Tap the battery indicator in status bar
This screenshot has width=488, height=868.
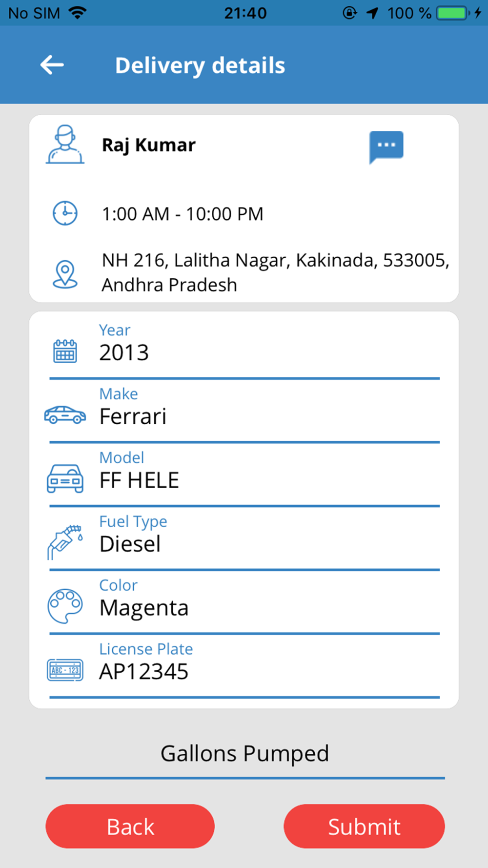452,13
